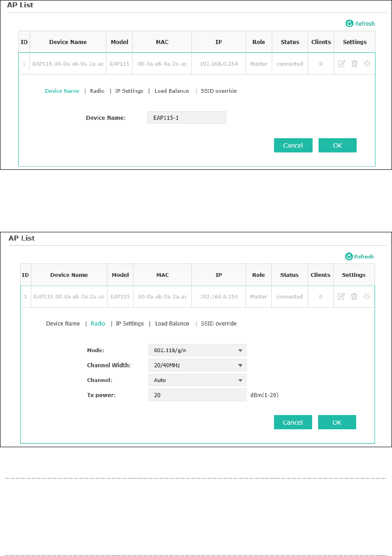The height and width of the screenshot is (556, 392).
Task: Click EAP115 model cell in lower row
Action: (x=120, y=297)
